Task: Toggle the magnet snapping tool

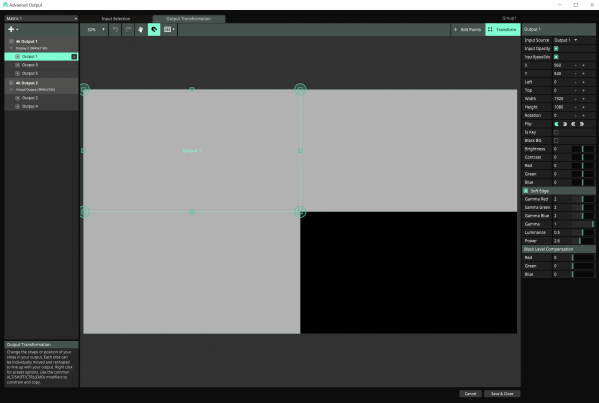Action: (154, 29)
